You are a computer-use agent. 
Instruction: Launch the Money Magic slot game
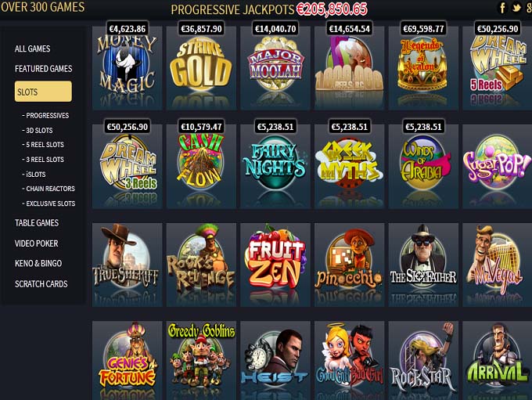point(128,68)
